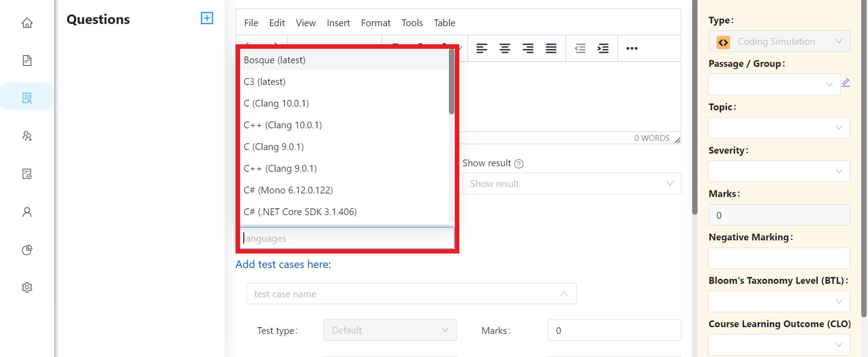
Task: Open the candidates search sidebar icon
Action: pyautogui.click(x=27, y=136)
